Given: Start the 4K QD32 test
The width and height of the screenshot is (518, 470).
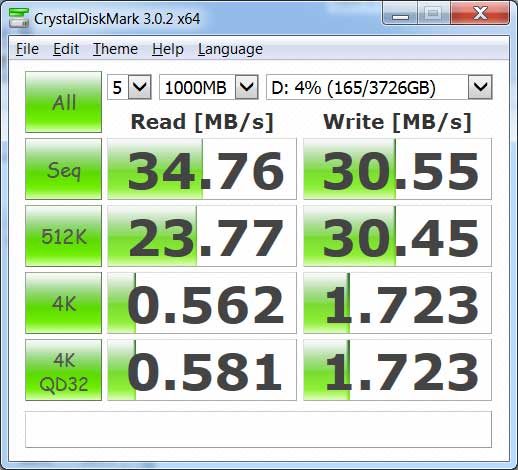Looking at the screenshot, I should pos(63,370).
